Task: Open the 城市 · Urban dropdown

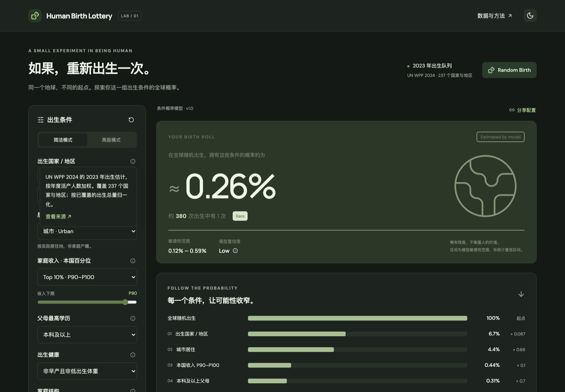Action: (87, 231)
